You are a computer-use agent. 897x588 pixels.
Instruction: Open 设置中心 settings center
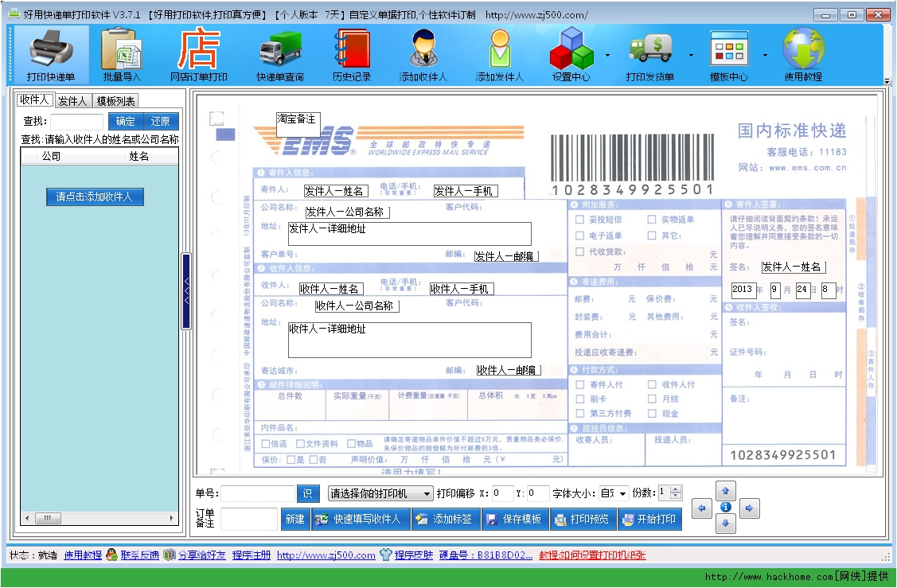tap(571, 55)
